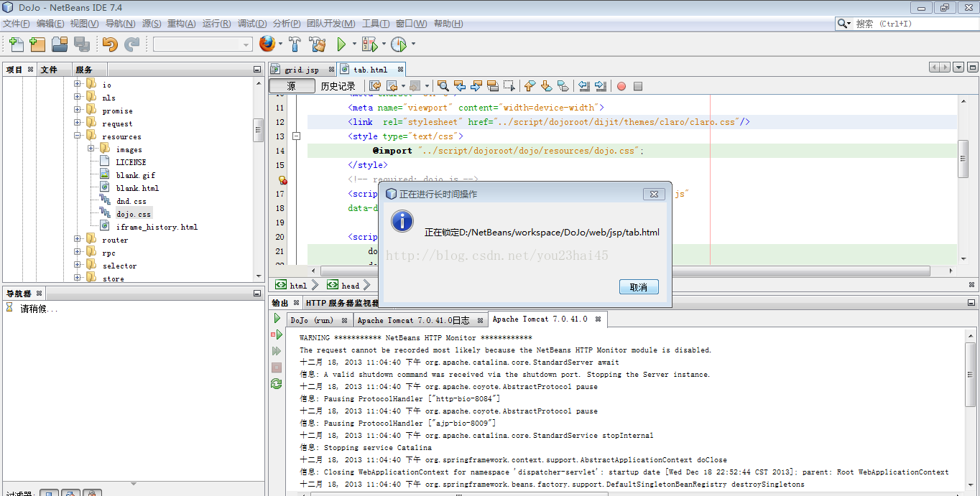Open the Profile Project dropdown arrow
Screen dimensions: 980x496
pos(413,45)
